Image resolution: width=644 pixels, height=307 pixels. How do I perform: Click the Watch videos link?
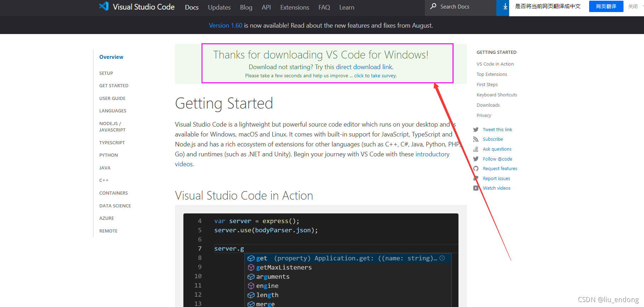click(497, 188)
